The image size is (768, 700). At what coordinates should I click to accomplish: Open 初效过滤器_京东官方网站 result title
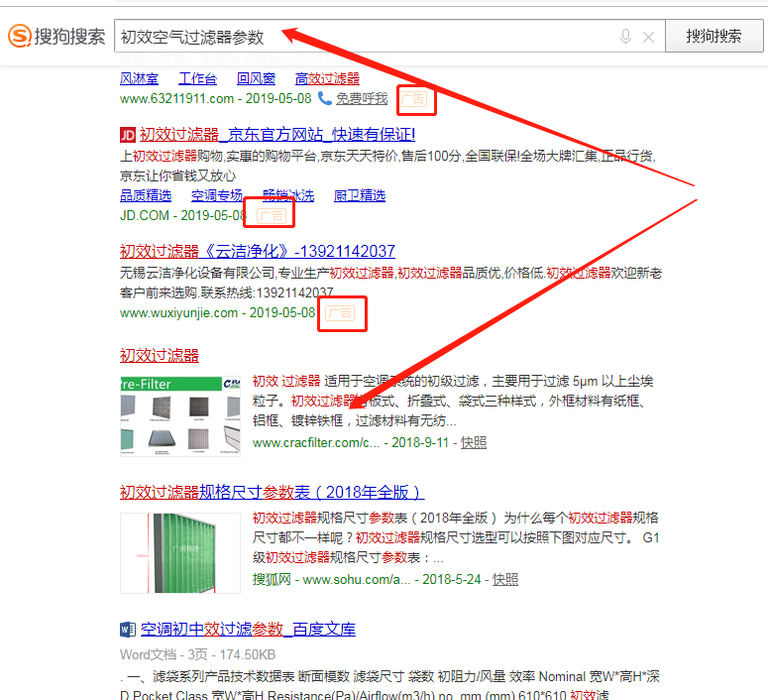(x=277, y=134)
